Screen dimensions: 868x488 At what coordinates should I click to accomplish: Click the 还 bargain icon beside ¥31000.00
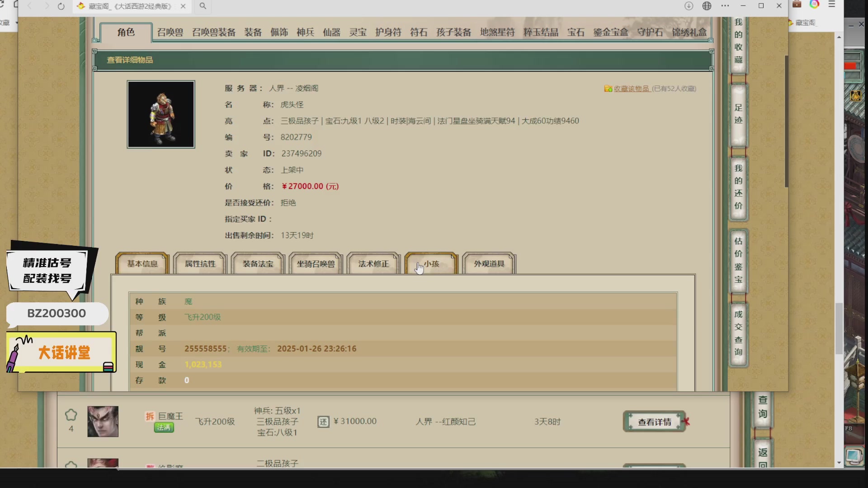tap(323, 422)
